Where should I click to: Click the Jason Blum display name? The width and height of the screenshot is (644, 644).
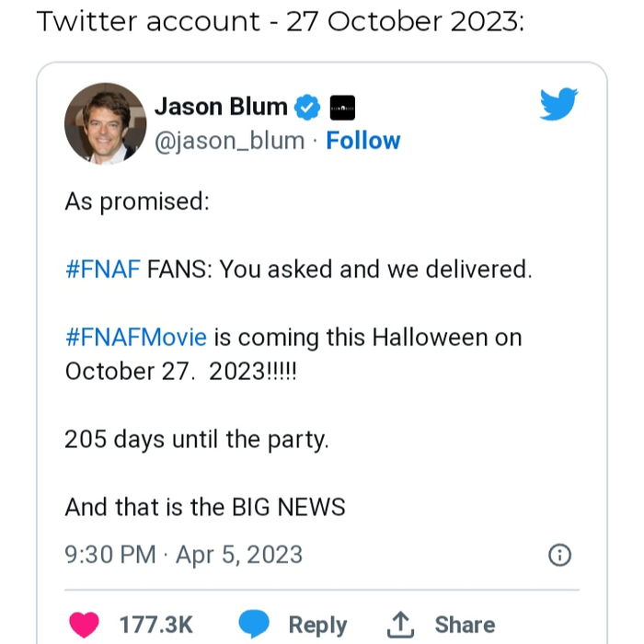(221, 107)
